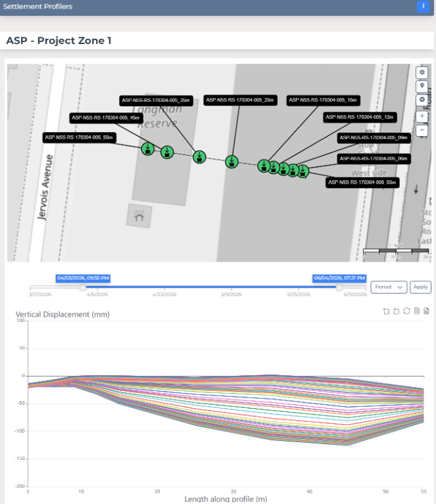Click the Apply button
The width and height of the screenshot is (436, 504).
click(x=421, y=287)
